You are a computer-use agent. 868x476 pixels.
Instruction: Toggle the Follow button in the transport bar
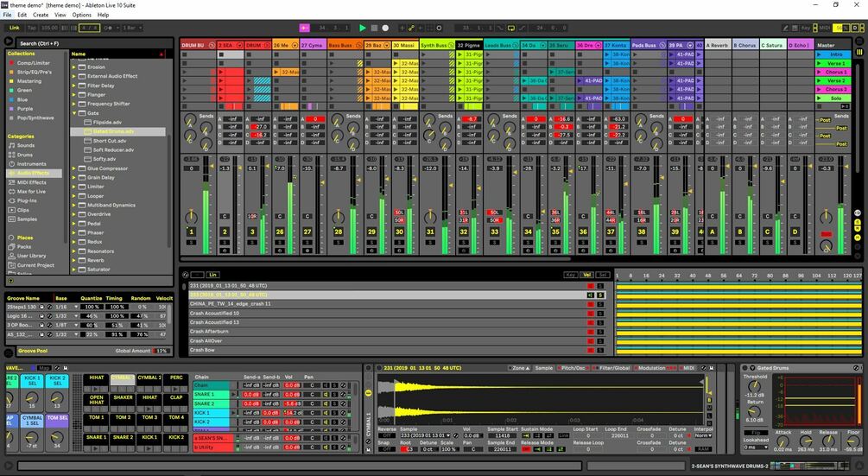coord(305,28)
